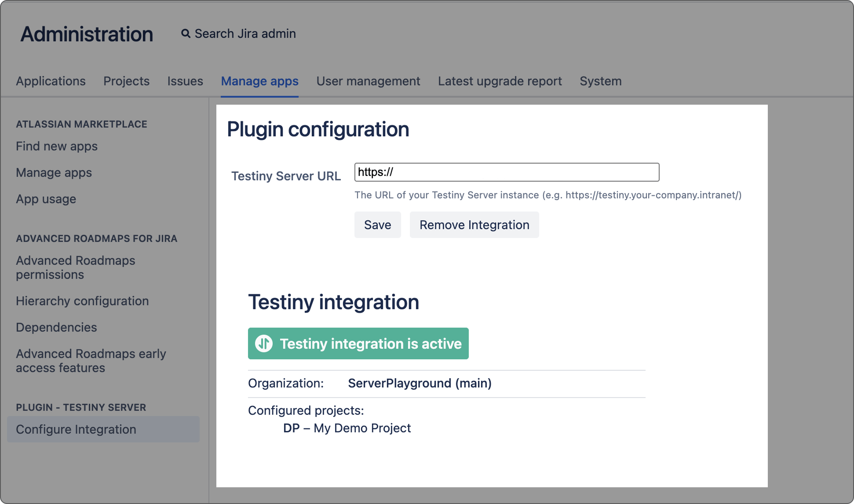Go to App usage page

[x=46, y=199]
